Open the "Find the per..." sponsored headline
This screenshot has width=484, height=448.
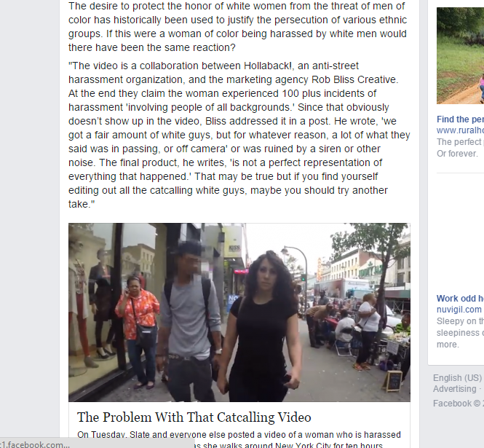460,119
